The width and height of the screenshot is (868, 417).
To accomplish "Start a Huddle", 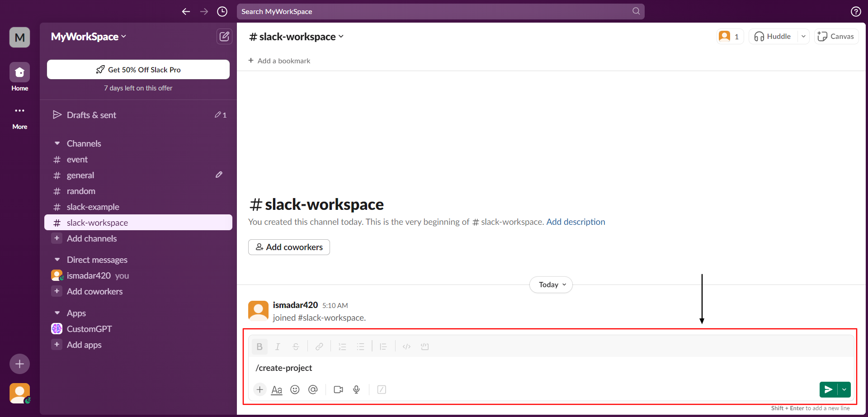I will pyautogui.click(x=773, y=37).
